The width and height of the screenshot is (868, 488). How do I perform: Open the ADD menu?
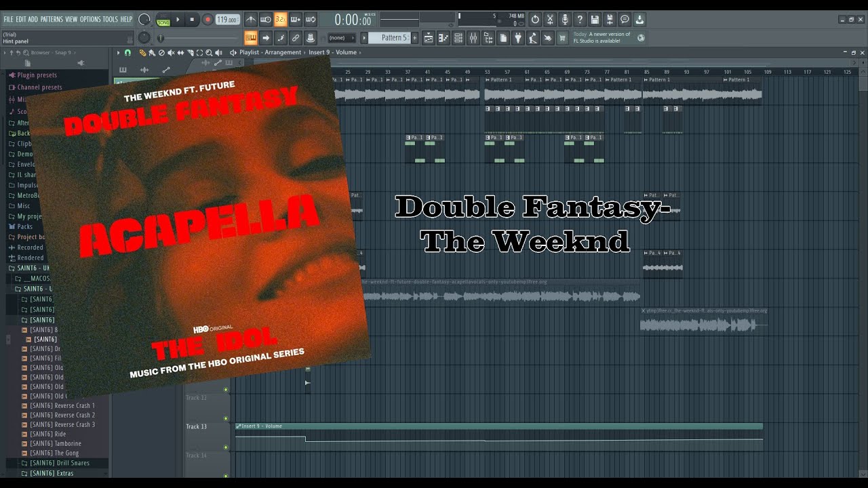coord(33,19)
